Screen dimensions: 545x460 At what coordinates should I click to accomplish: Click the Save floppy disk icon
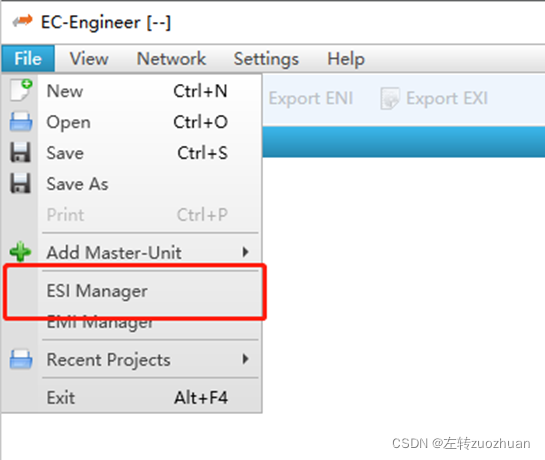(21, 152)
